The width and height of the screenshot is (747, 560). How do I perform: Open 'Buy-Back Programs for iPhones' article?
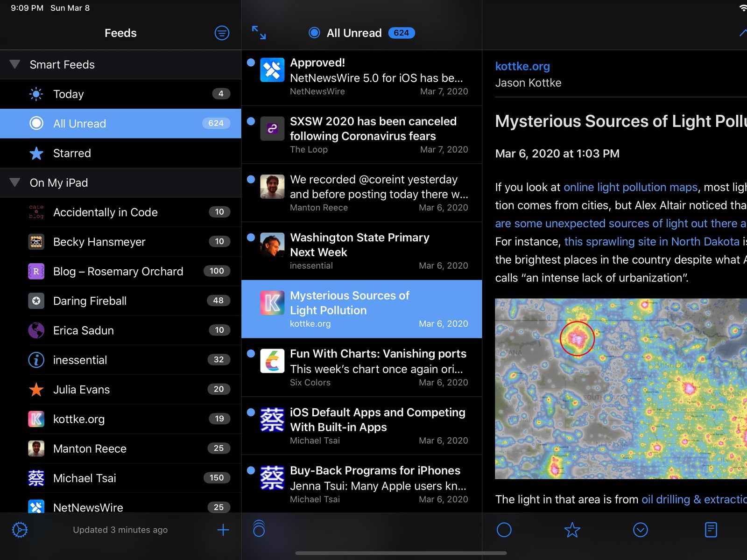pyautogui.click(x=361, y=484)
